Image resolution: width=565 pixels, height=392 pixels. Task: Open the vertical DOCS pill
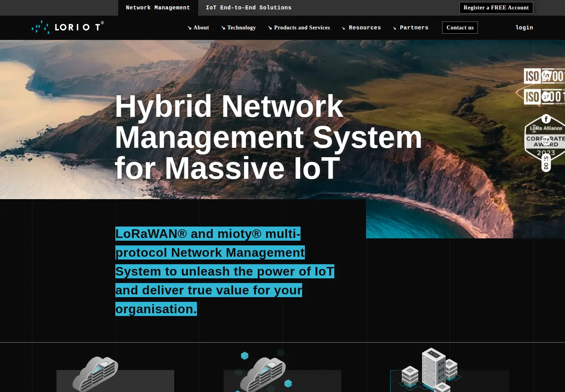(546, 163)
